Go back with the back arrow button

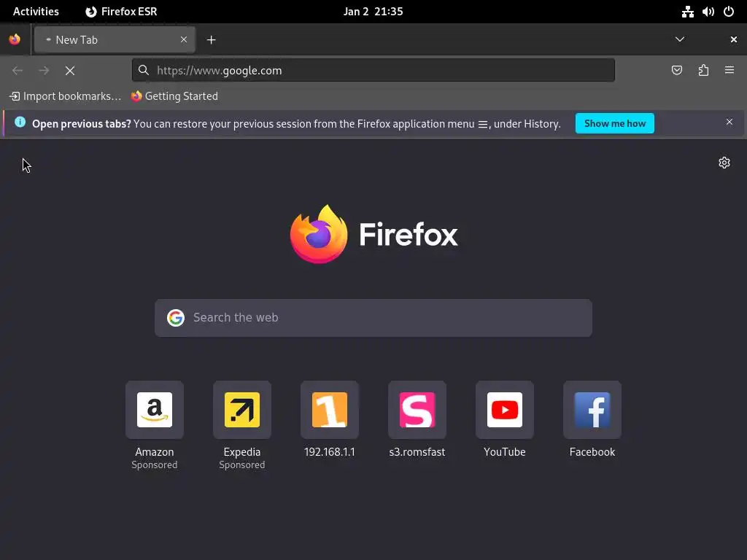(x=18, y=71)
